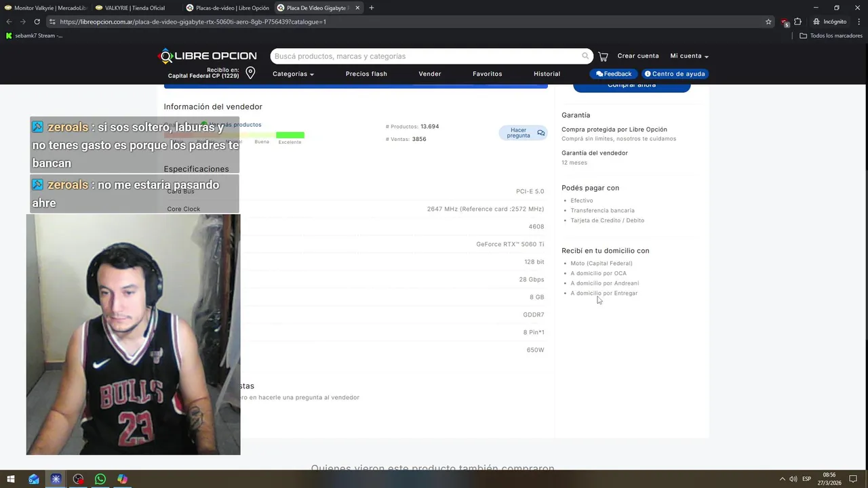Screen dimensions: 868x488
Task: Select the PCI-E 5.0 specification value
Action: tap(530, 192)
